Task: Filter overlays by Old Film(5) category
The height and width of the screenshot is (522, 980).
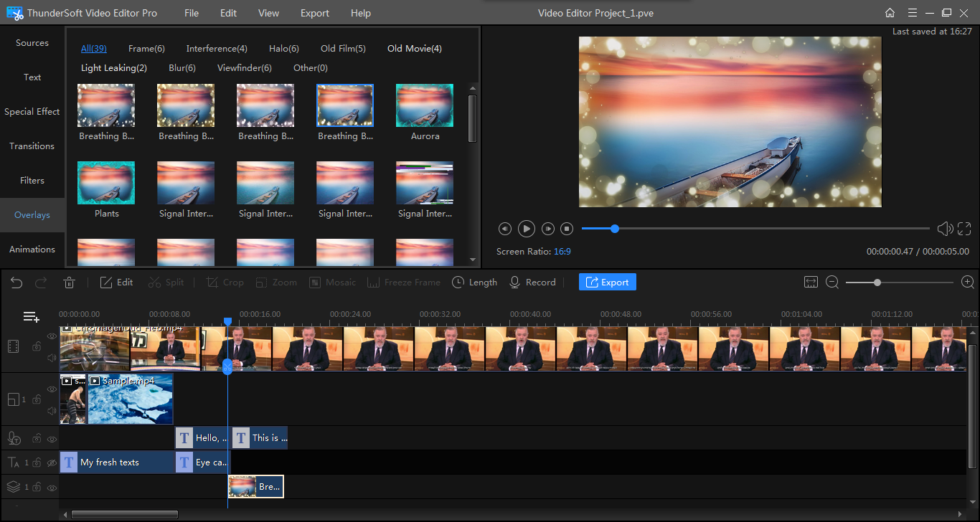Action: coord(343,49)
